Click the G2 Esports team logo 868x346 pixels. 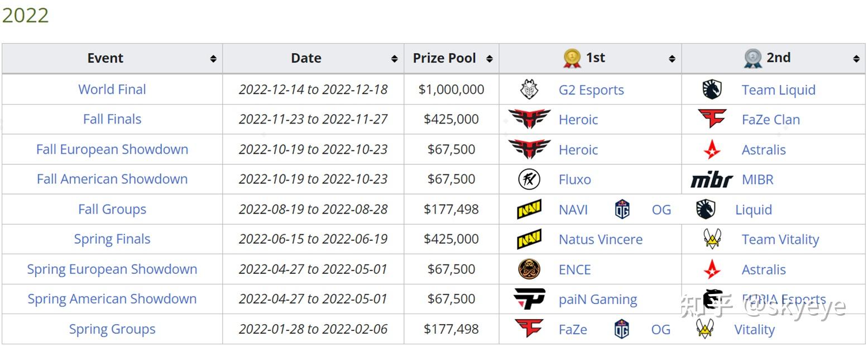coord(528,89)
